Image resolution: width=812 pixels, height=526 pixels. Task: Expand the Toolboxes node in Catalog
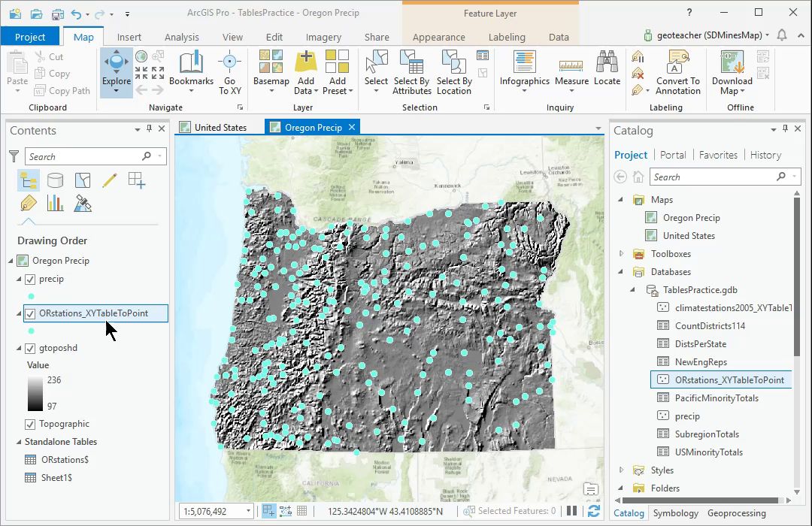point(621,254)
